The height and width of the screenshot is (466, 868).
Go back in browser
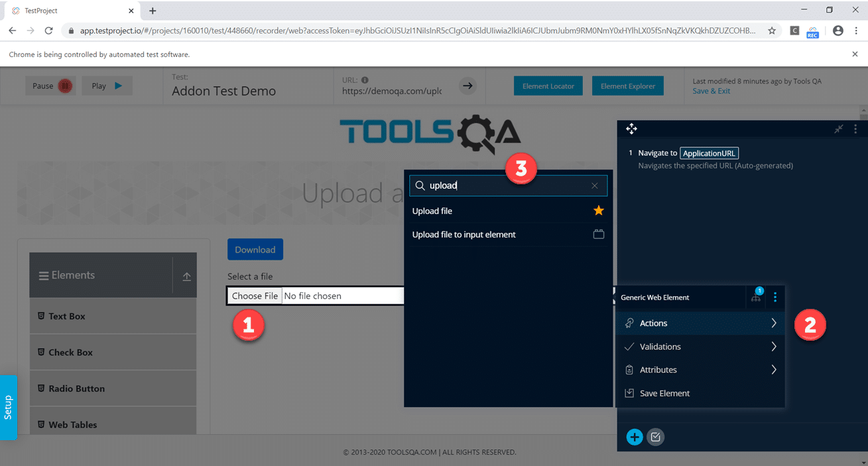click(x=12, y=30)
